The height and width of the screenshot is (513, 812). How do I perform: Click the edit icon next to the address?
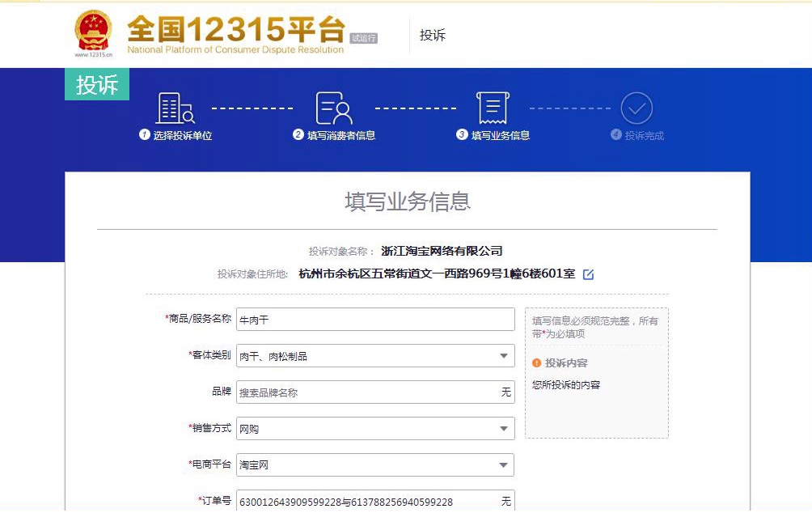pos(587,274)
